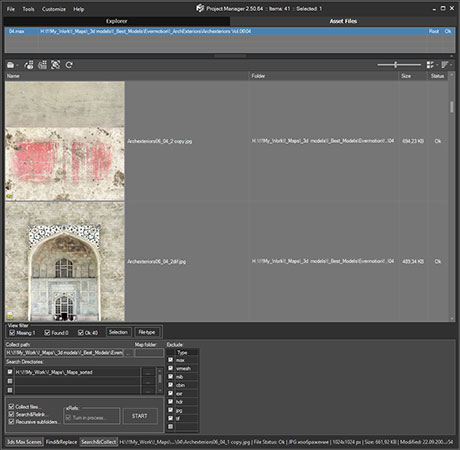Switch to the Asset Files tab
The width and height of the screenshot is (460, 450).
343,21
